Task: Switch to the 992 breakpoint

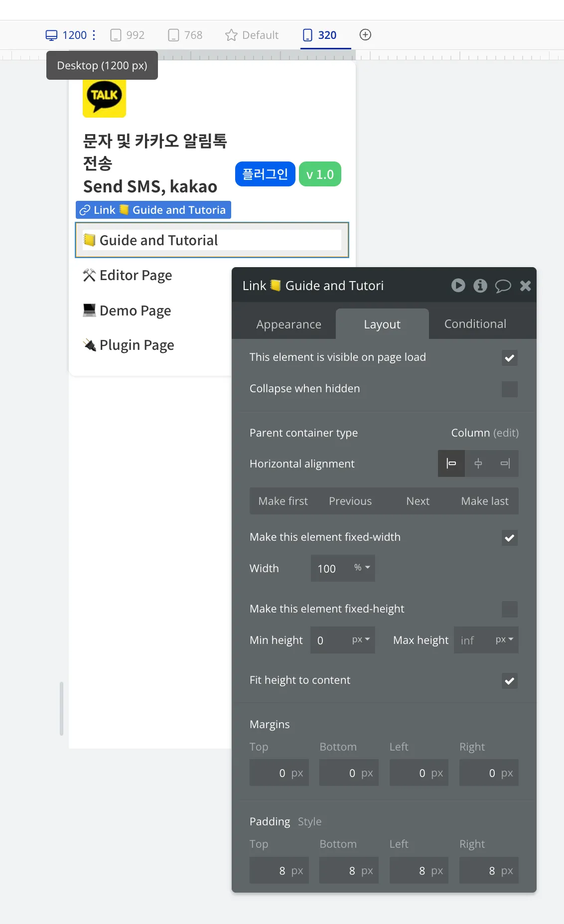Action: (127, 35)
